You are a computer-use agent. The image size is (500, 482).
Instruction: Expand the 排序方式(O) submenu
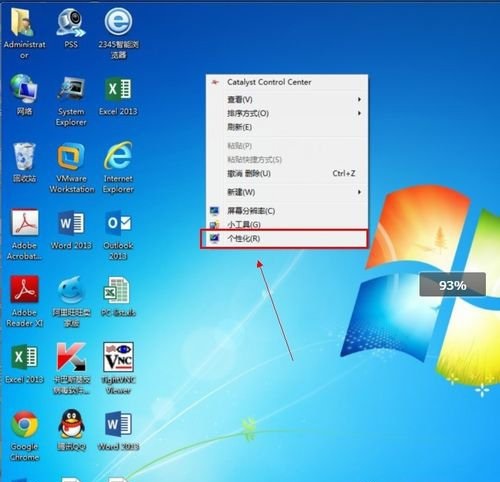click(x=287, y=113)
